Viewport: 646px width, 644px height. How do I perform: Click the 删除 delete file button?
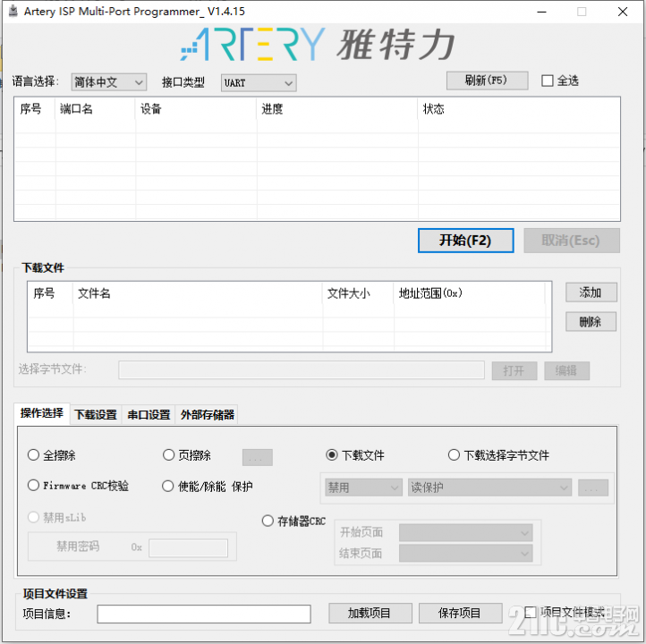(591, 322)
